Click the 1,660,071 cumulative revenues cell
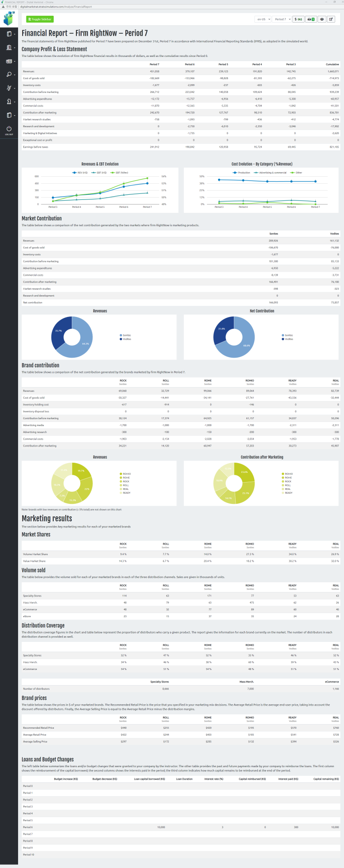The width and height of the screenshot is (344, 868). tap(333, 72)
